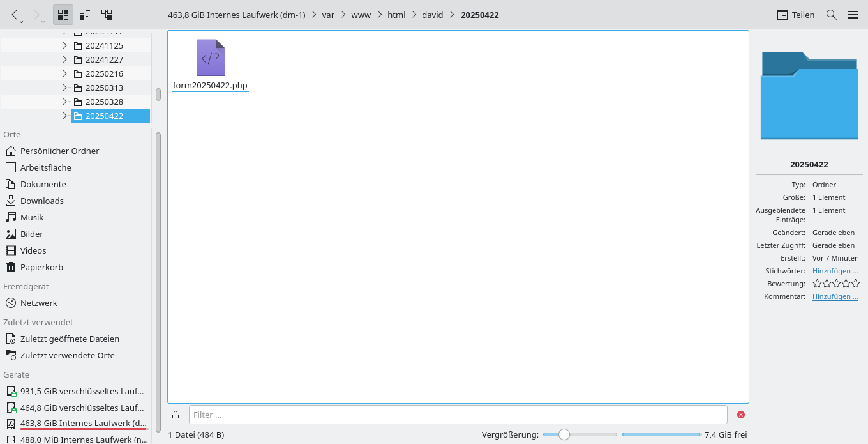Viewport: 868px width, 444px height.
Task: Toggle the filter bar lock icon
Action: 176,415
